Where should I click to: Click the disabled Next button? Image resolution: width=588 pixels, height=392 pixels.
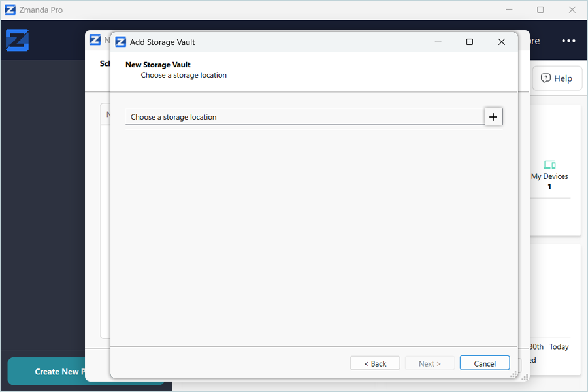tap(430, 363)
